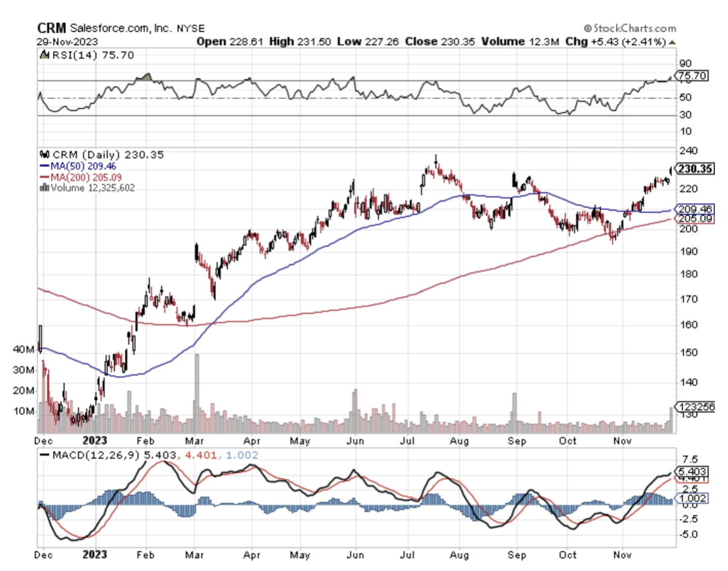Click the MA(50) blue line legend swatch
The height and width of the screenshot is (571, 728).
point(44,166)
